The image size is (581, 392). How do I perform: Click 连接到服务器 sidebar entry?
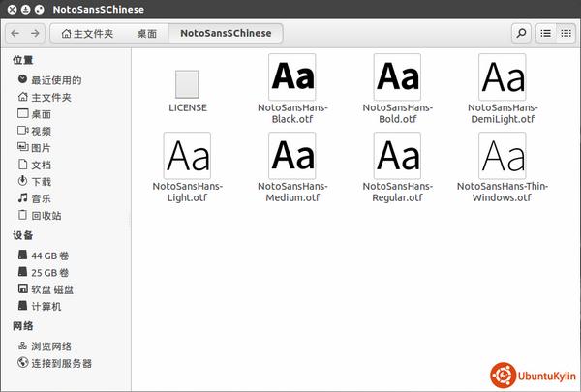(x=62, y=364)
